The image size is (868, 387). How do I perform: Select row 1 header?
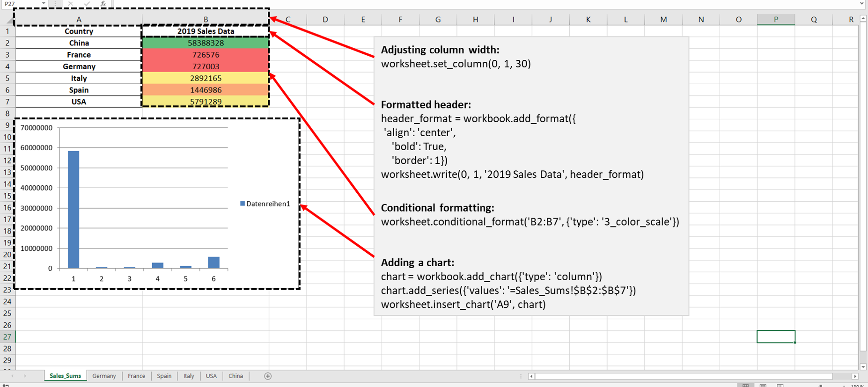pyautogui.click(x=7, y=31)
